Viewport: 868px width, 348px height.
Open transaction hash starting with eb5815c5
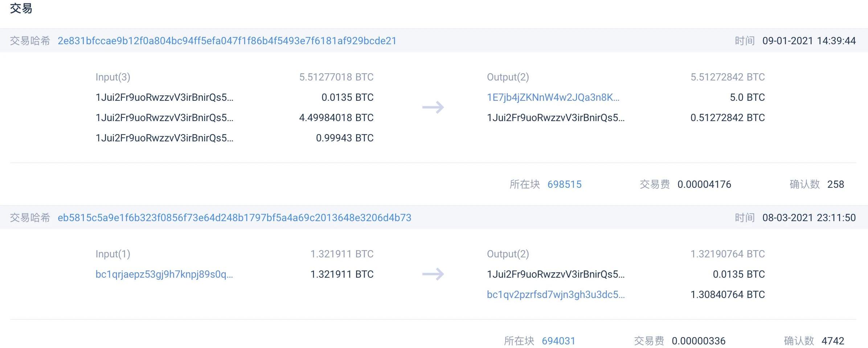234,217
